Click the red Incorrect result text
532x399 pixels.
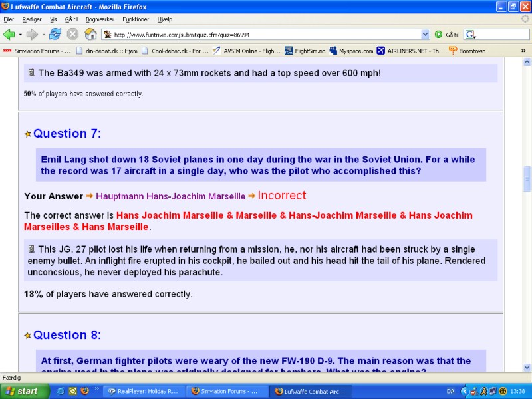pos(281,196)
